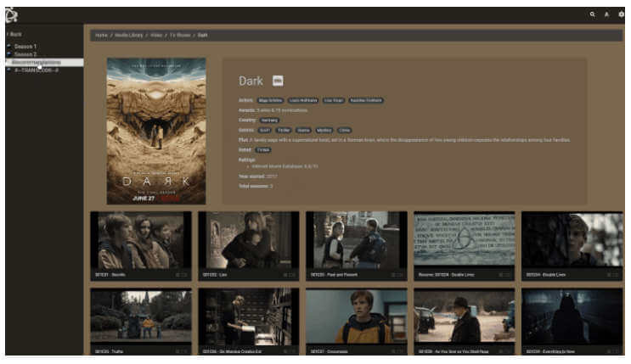The height and width of the screenshot is (364, 631).
Task: Open the user account icon in top bar
Action: pyautogui.click(x=607, y=14)
